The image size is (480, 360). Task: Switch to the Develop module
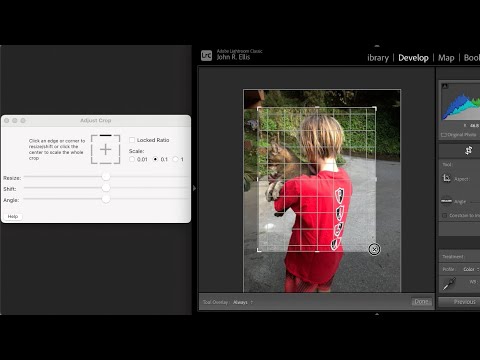coord(413,58)
